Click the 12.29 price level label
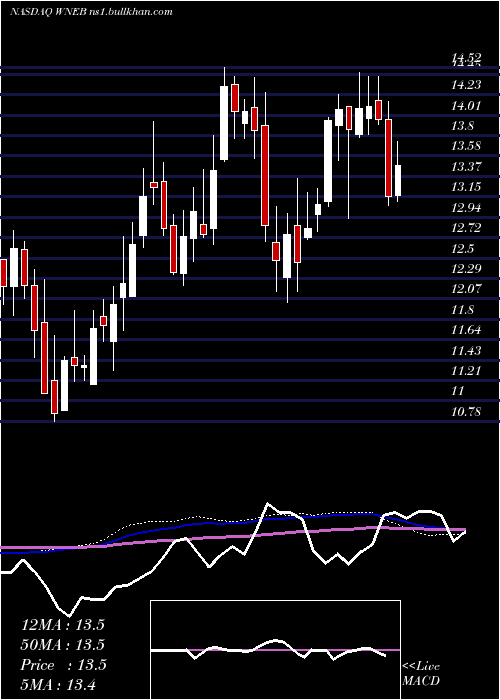Image resolution: width=500 pixels, height=700 pixels. pyautogui.click(x=466, y=268)
